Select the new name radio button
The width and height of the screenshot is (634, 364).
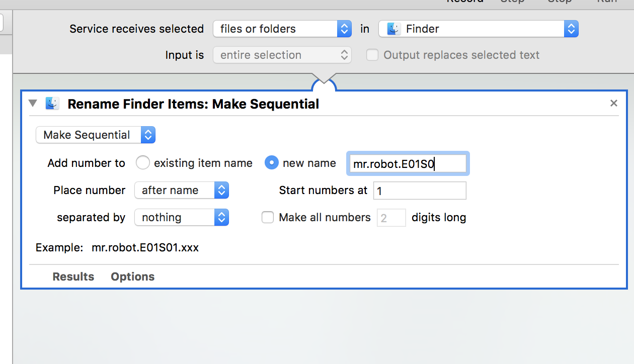click(x=272, y=163)
